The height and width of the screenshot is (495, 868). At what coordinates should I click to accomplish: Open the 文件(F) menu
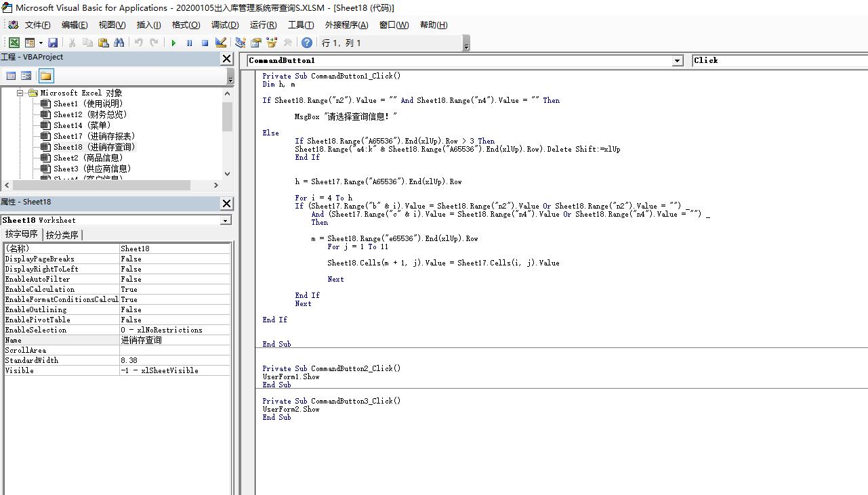37,25
